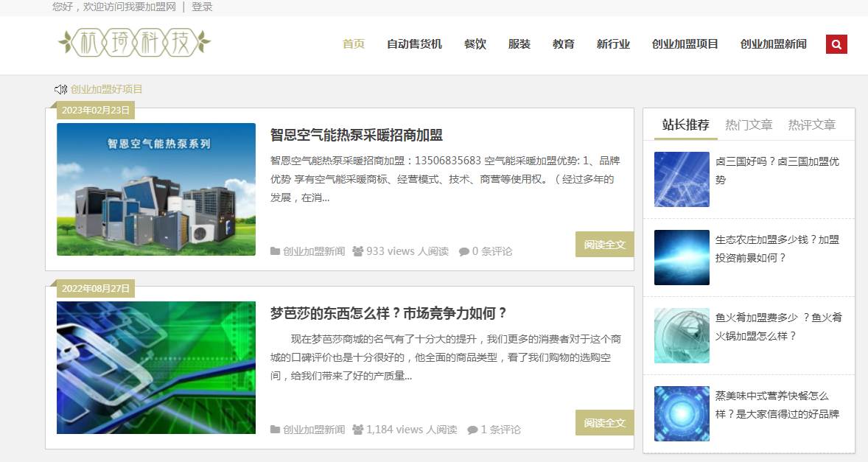Click thumbnail beside 鱼火肴加盟费 sidebar item
The width and height of the screenshot is (868, 462).
[682, 335]
